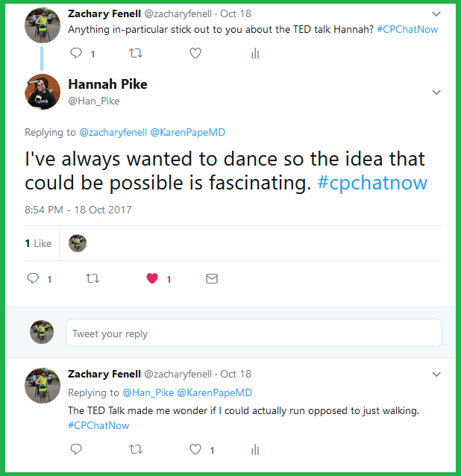The width and height of the screenshot is (461, 476).
Task: Retweet Hannah Pike's dance tweet
Action: (92, 278)
